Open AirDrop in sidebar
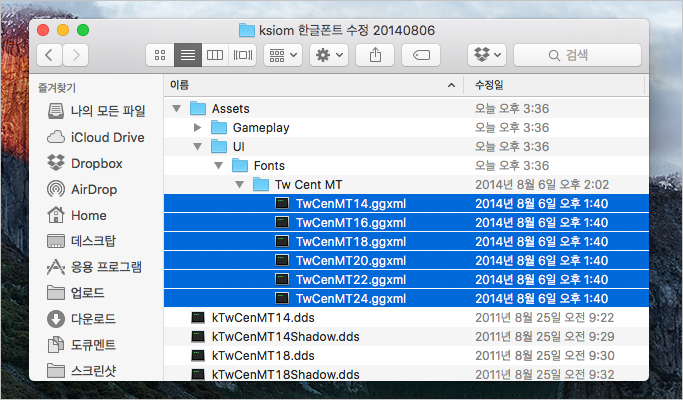Image resolution: width=683 pixels, height=400 pixels. click(82, 190)
